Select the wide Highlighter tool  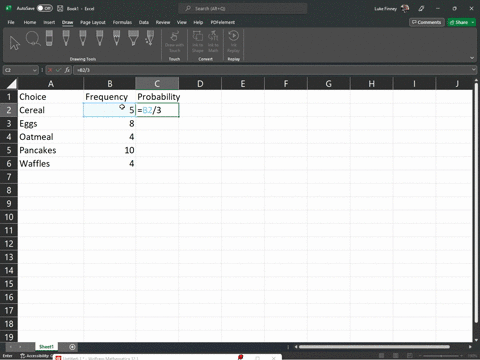click(133, 38)
